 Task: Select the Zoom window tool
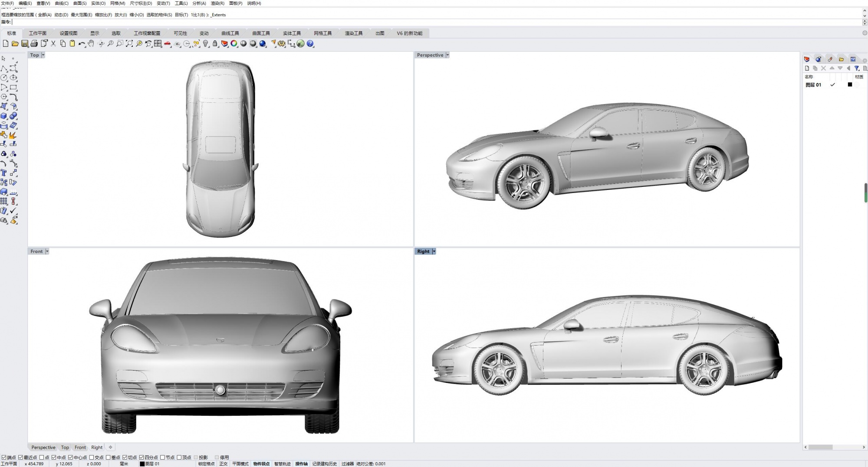[120, 43]
